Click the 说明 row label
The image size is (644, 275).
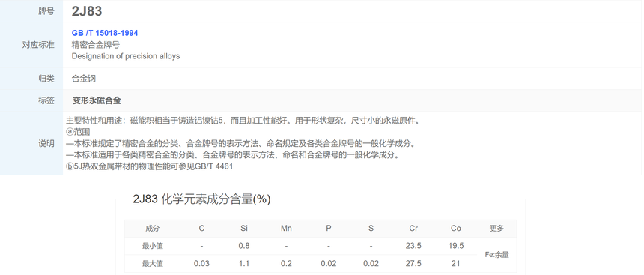(46, 143)
